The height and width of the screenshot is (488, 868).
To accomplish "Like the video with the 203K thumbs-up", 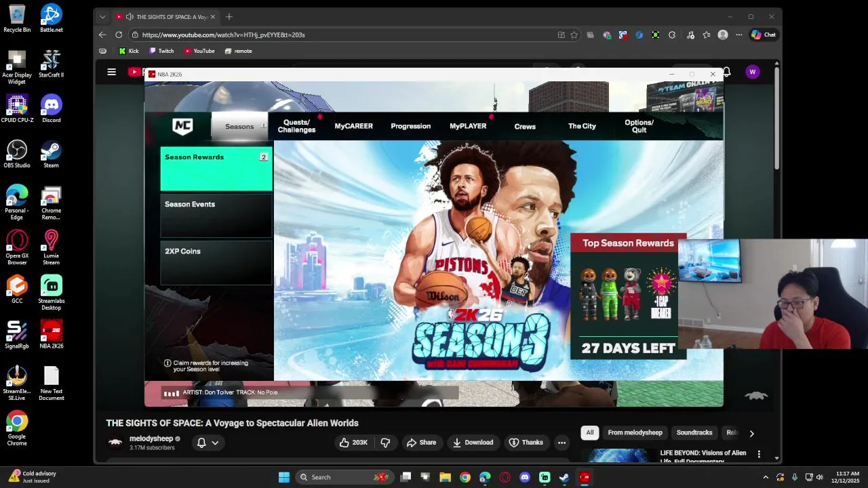I will [354, 443].
